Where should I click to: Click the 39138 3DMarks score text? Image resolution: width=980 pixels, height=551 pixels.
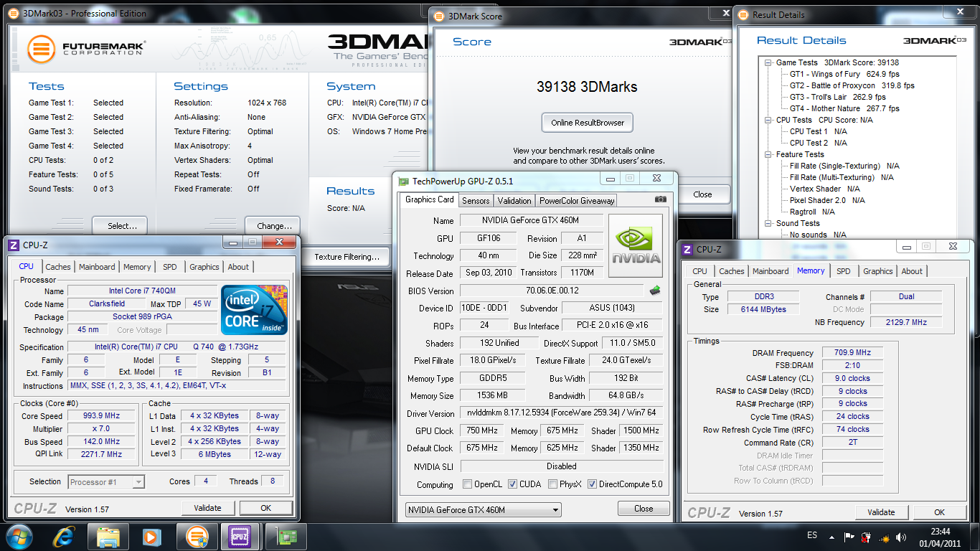point(587,87)
